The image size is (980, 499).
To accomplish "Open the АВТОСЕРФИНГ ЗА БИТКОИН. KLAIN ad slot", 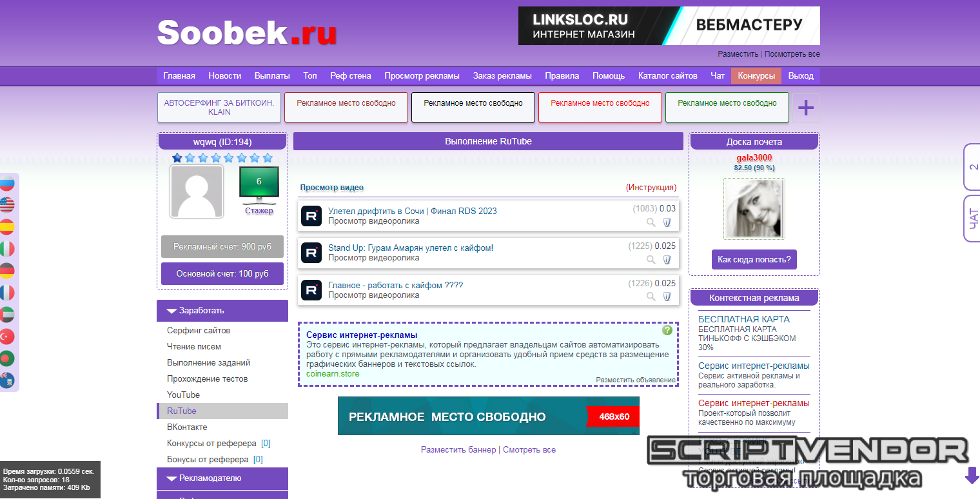I will [x=219, y=108].
